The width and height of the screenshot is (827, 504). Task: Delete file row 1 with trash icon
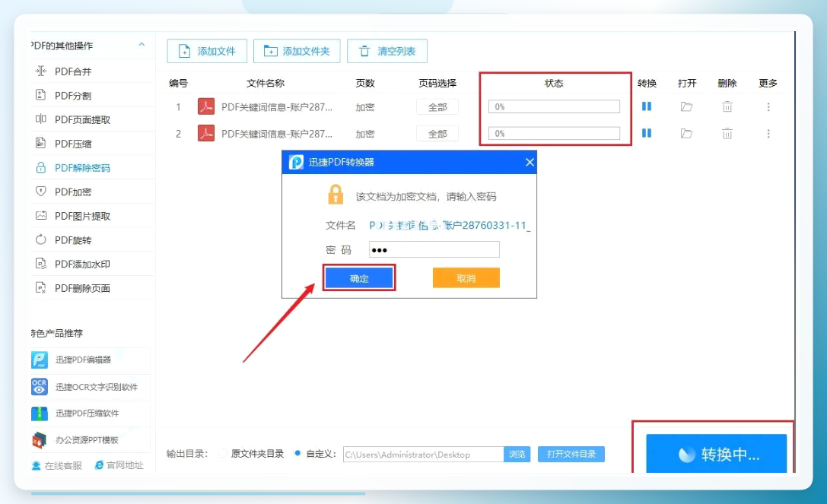point(727,106)
